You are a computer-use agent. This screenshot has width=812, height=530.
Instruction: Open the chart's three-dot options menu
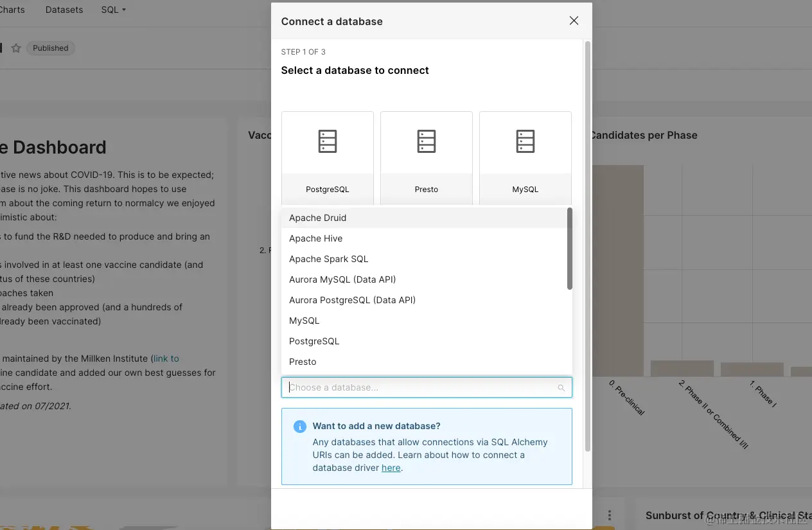609,515
